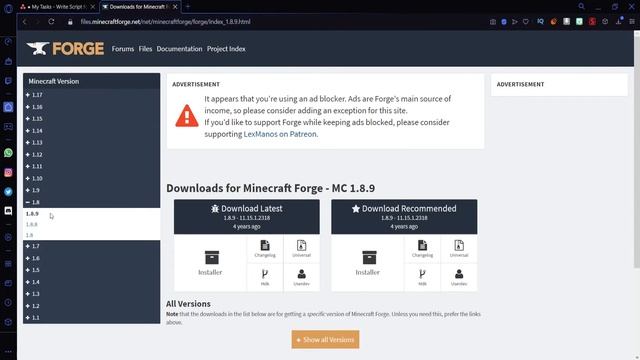The width and height of the screenshot is (640, 360).
Task: Click the home icon in browser sidebar
Action: coord(8,107)
